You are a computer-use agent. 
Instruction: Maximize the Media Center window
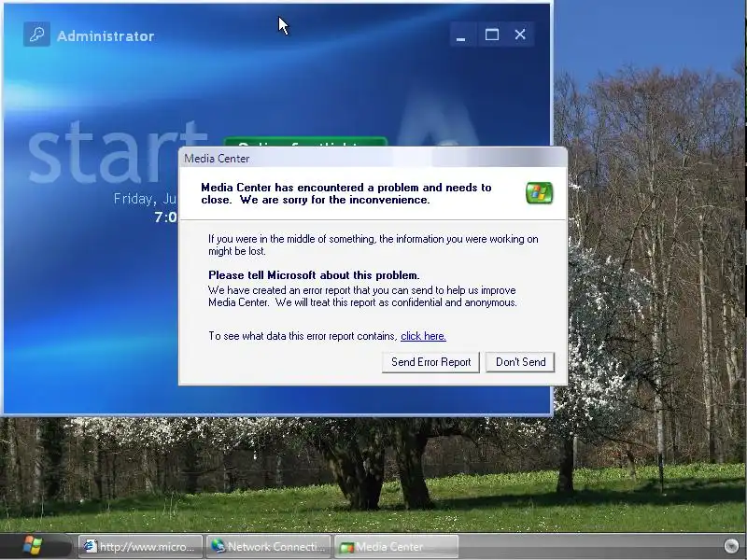492,35
